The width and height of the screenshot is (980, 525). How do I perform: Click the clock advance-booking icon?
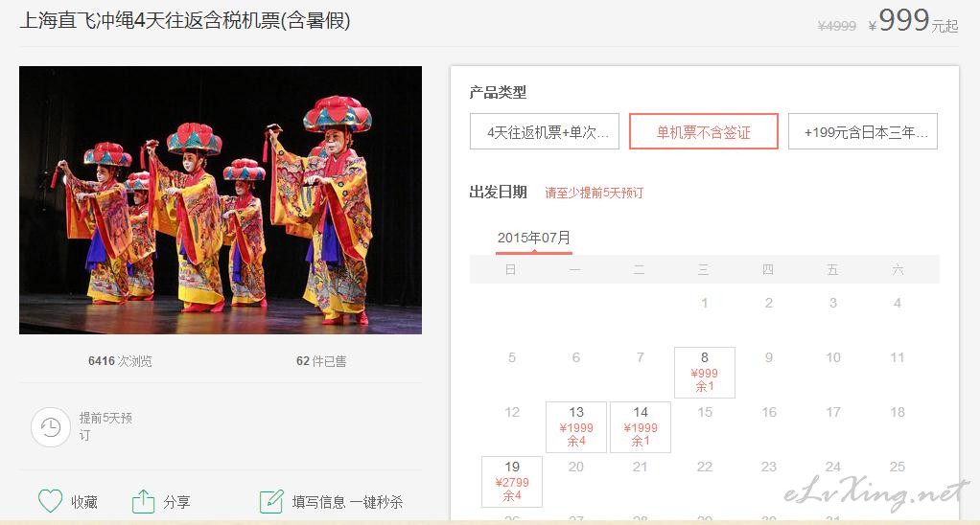[51, 427]
